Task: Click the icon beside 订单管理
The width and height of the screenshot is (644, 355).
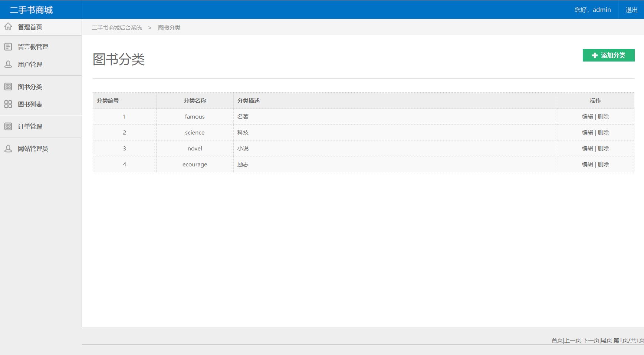Action: pyautogui.click(x=8, y=126)
